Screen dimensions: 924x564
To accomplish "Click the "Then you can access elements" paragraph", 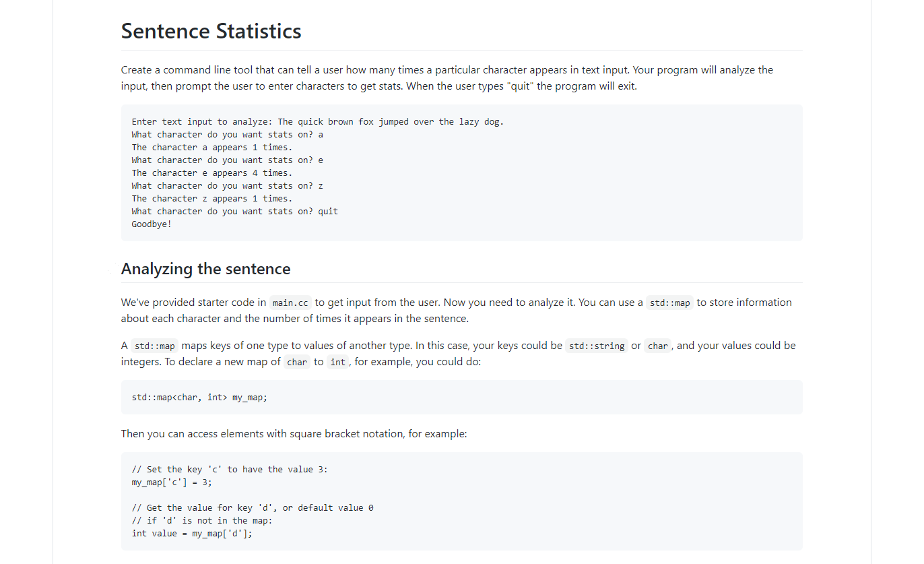I will tap(294, 434).
